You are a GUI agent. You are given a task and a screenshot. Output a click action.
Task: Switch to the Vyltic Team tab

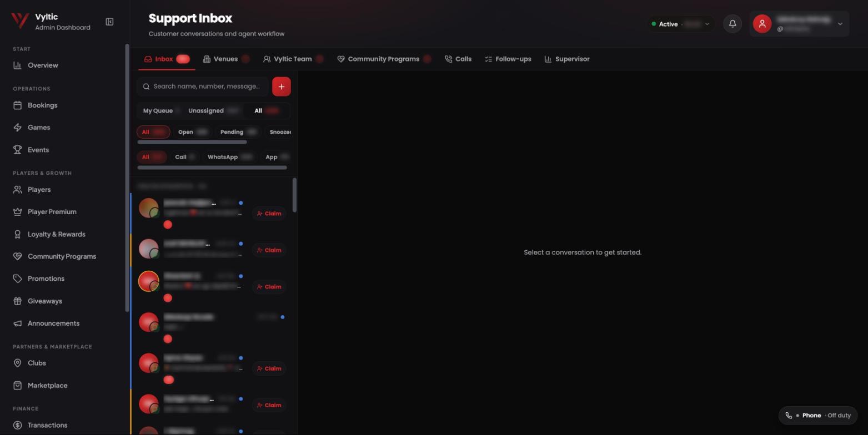click(293, 59)
